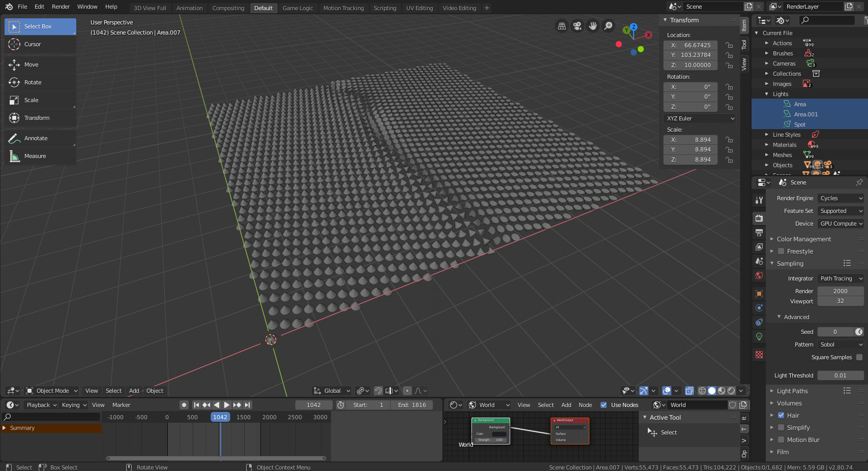Viewport: 868px width, 471px height.
Task: Jump to timeline end frame
Action: coord(247,405)
